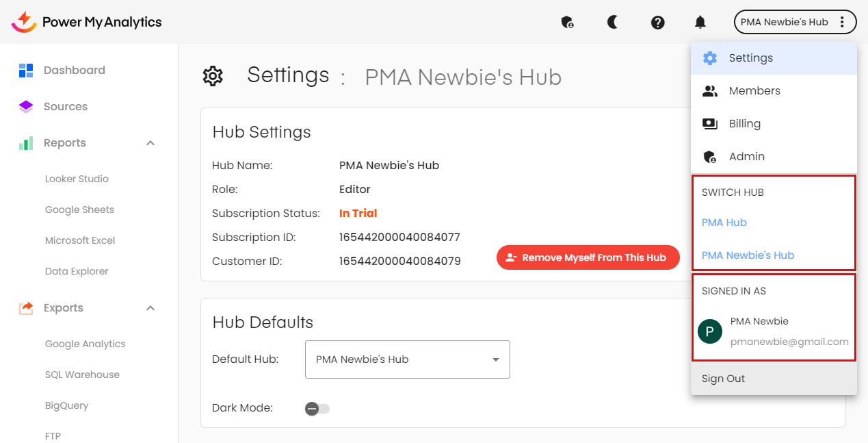
Task: Toggle dark mode via the moon icon
Action: point(613,23)
